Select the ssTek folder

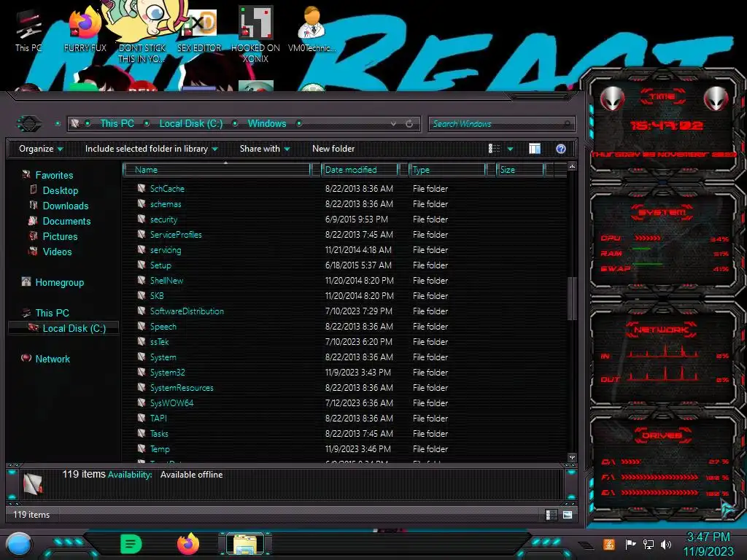tap(159, 341)
